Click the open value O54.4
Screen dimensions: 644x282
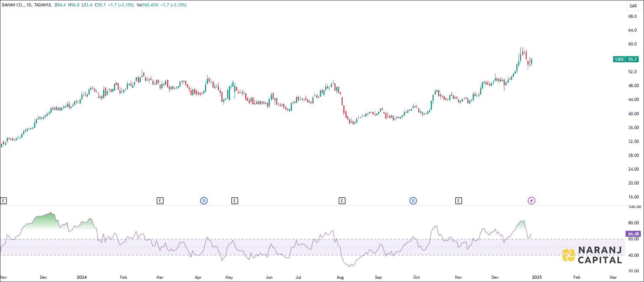pos(60,5)
